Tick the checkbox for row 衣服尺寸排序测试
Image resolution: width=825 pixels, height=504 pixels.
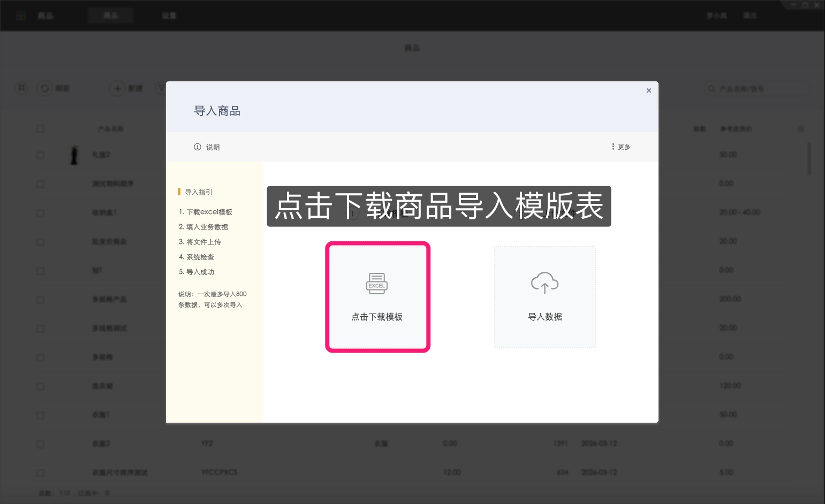tap(41, 473)
